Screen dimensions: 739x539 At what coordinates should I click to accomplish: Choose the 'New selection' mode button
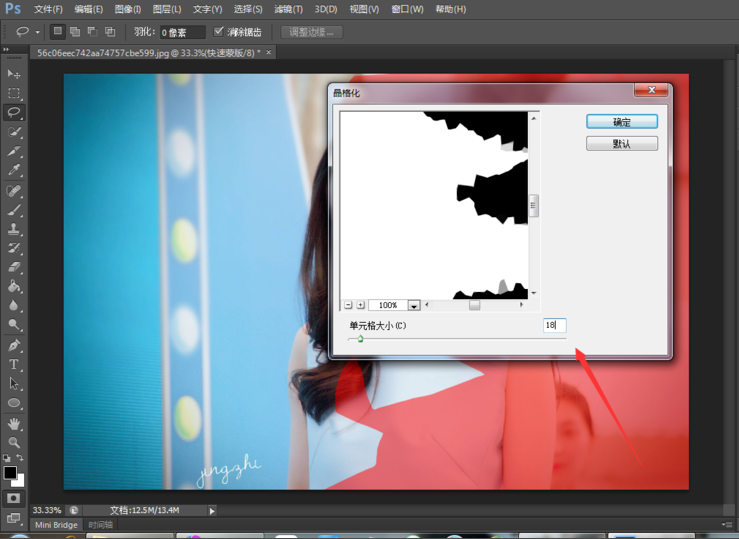[58, 32]
